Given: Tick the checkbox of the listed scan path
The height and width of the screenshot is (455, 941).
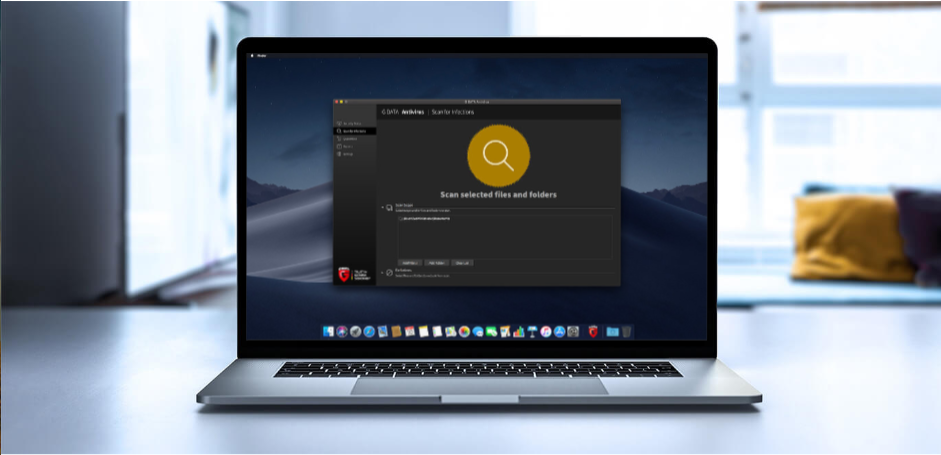Looking at the screenshot, I should 401,219.
